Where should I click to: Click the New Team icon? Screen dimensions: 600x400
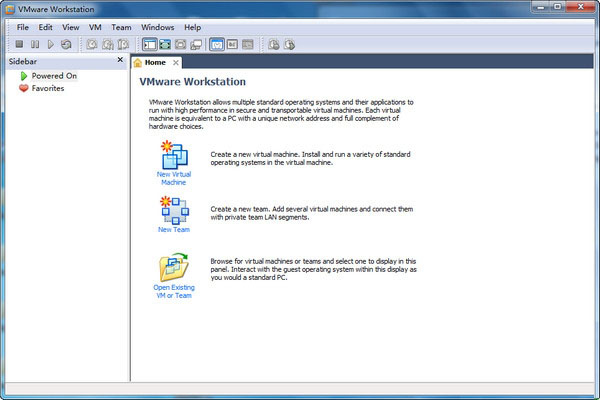pos(172,211)
